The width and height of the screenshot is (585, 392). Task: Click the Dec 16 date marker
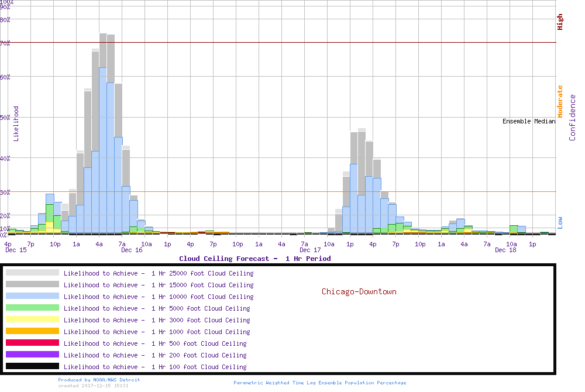(x=132, y=250)
